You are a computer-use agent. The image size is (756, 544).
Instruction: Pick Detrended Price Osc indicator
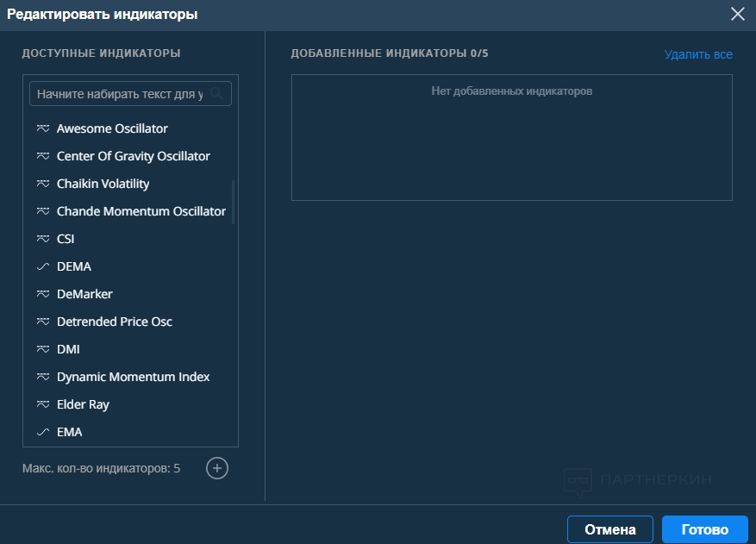coord(114,322)
